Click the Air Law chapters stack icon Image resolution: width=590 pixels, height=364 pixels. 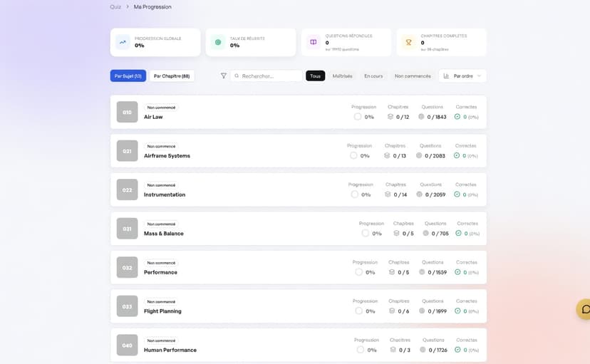click(389, 117)
